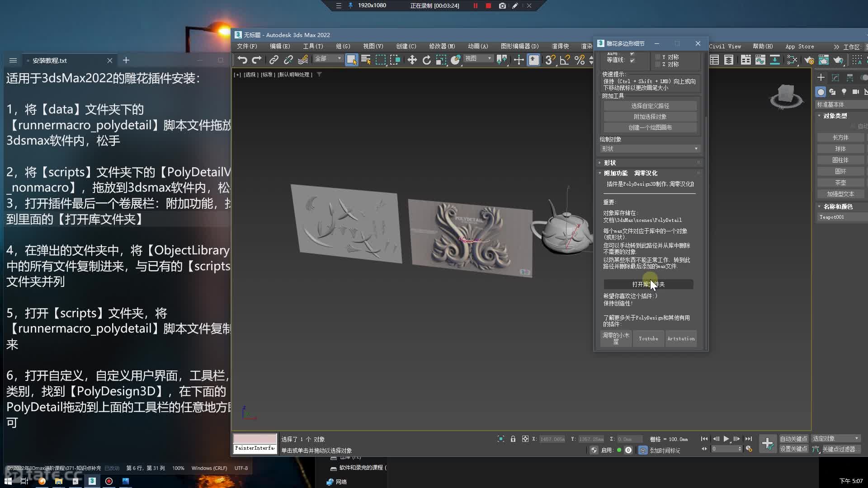The width and height of the screenshot is (868, 488).
Task: Toggle the 等值线 checkbox in plugin dialog
Action: [x=632, y=60]
